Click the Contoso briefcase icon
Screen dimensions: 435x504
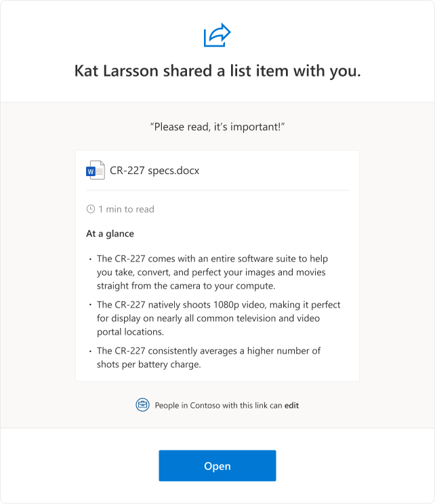(x=142, y=405)
